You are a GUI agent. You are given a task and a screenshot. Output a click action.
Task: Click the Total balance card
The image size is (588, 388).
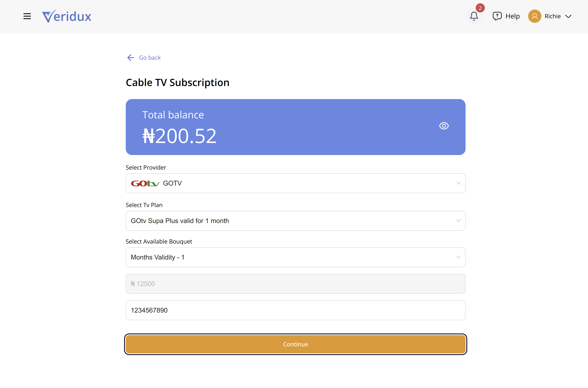(x=295, y=127)
